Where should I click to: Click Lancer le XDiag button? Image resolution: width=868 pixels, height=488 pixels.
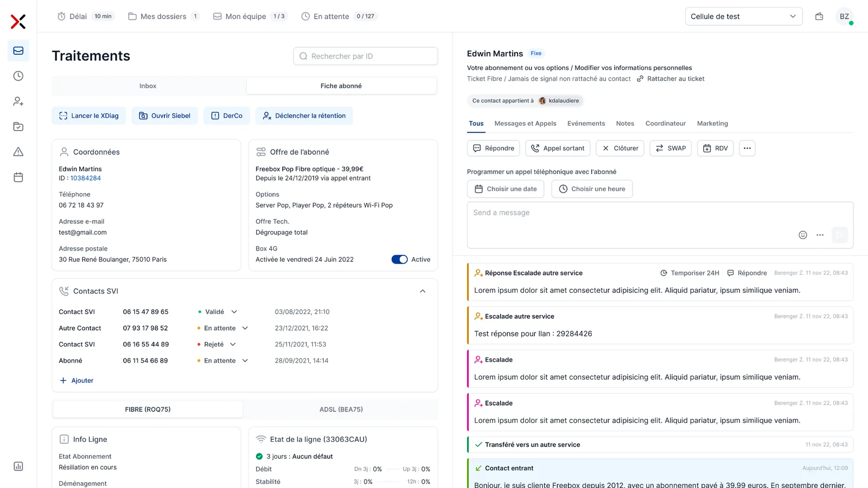pos(89,115)
